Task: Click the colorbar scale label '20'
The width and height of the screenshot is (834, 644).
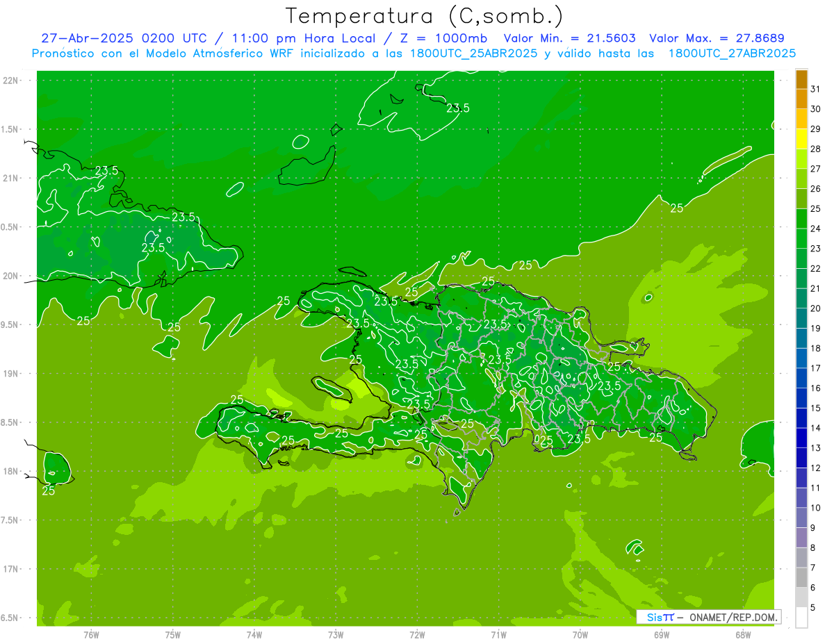Action: coord(816,308)
